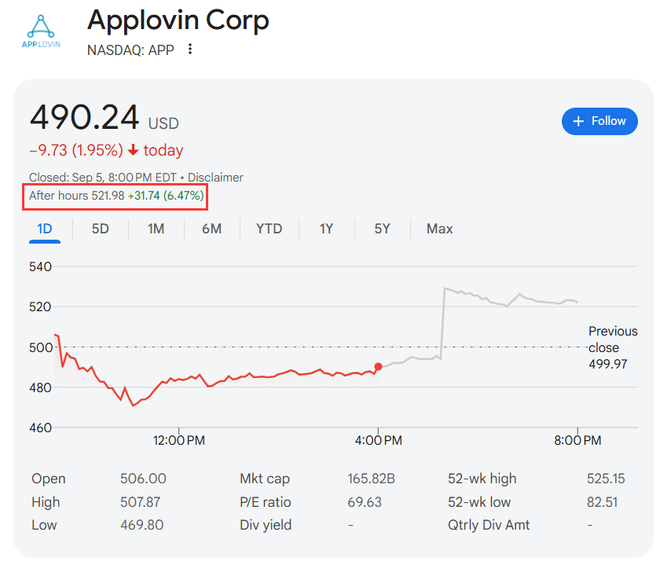Click the red closing price dot on chart
This screenshot has width=660, height=565.
[x=378, y=367]
